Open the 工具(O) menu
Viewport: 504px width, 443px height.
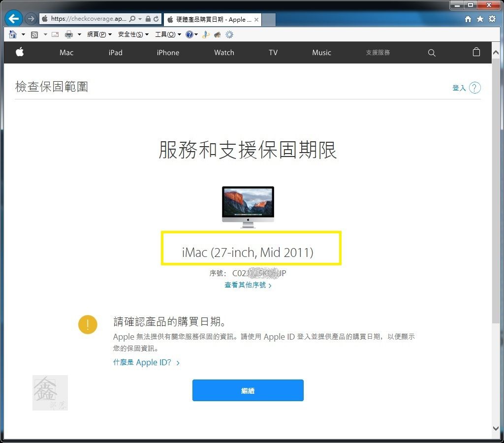point(168,34)
